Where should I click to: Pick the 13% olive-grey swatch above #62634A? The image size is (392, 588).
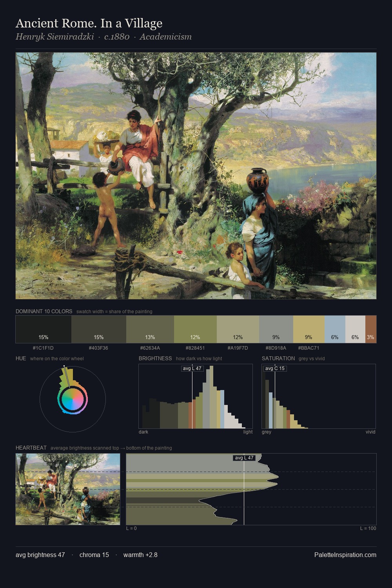(150, 329)
